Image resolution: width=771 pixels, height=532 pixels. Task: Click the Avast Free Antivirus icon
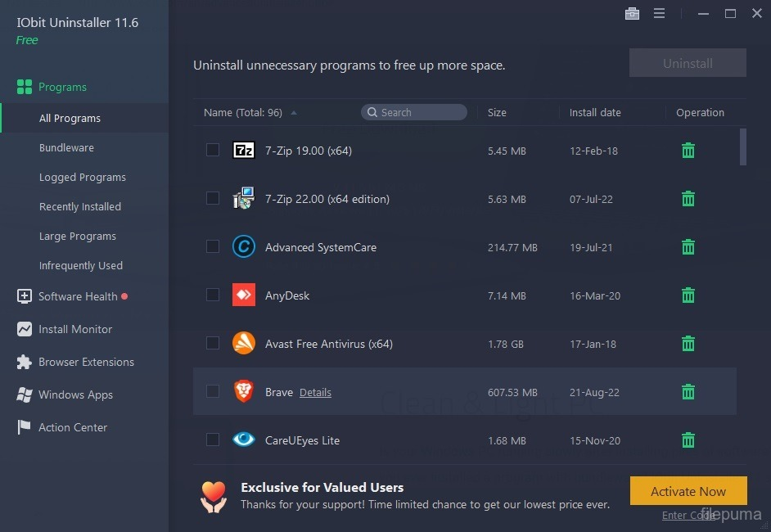[x=244, y=344]
